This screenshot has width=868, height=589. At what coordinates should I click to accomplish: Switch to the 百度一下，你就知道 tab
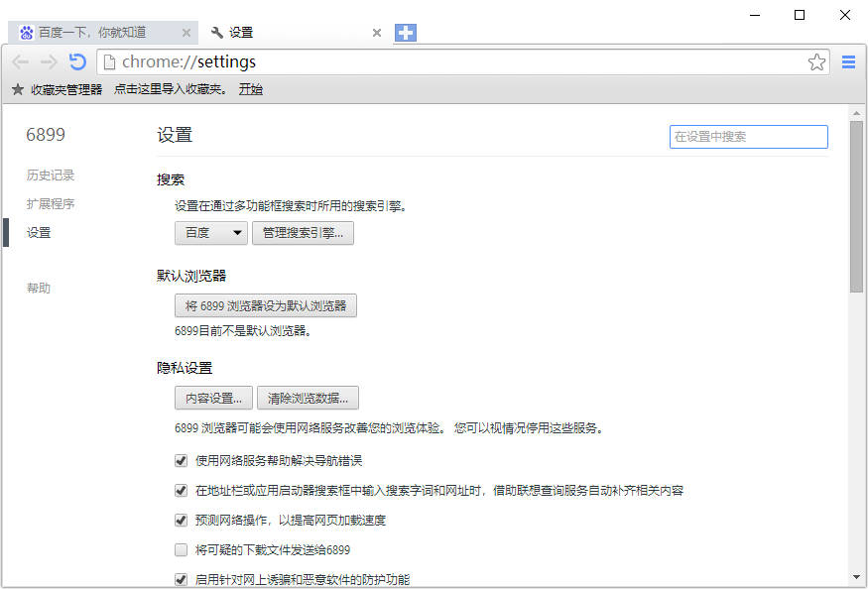pos(99,33)
